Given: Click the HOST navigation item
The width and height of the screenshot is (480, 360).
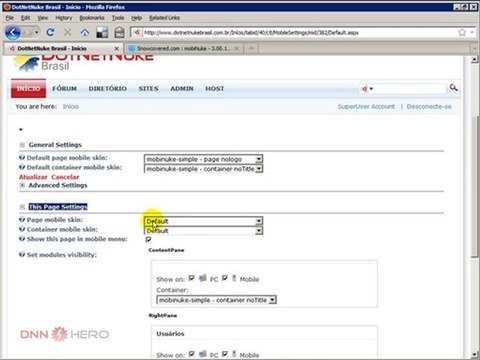Looking at the screenshot, I should (x=215, y=89).
